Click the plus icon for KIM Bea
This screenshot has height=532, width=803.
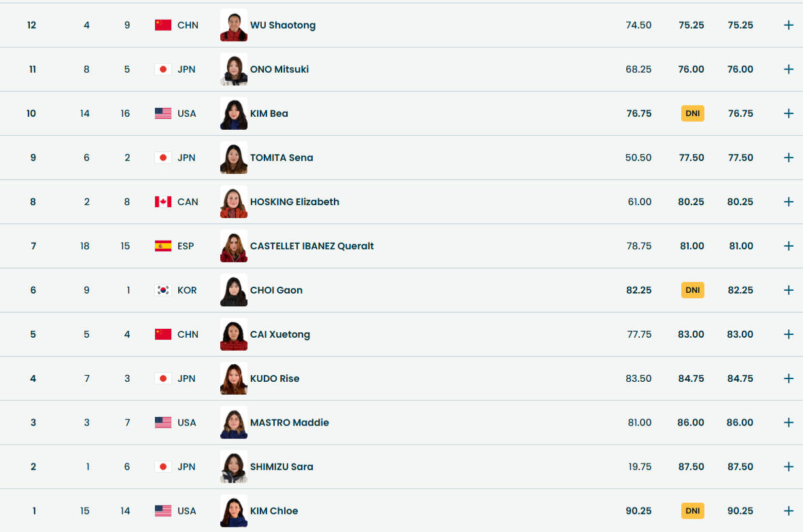pyautogui.click(x=789, y=113)
